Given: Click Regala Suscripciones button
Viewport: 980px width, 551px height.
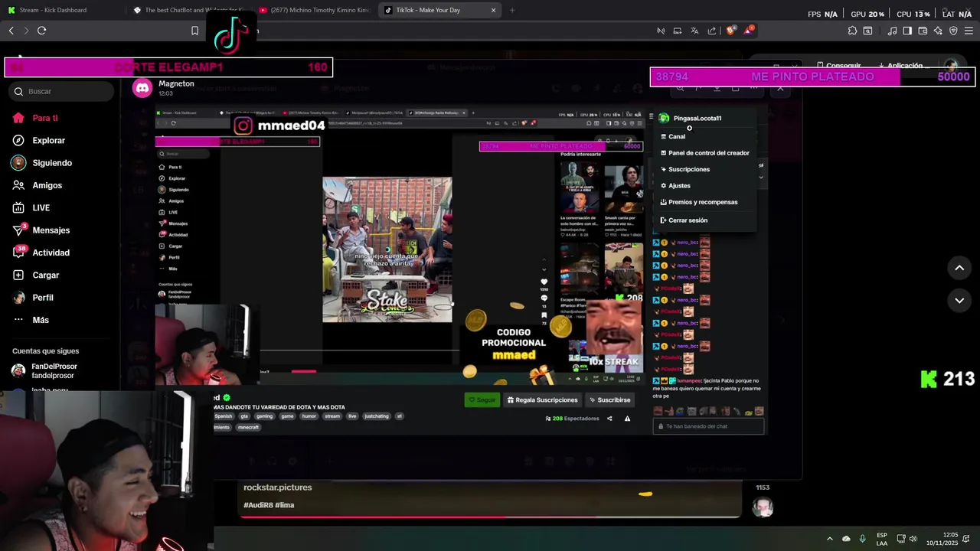Looking at the screenshot, I should click(x=542, y=399).
